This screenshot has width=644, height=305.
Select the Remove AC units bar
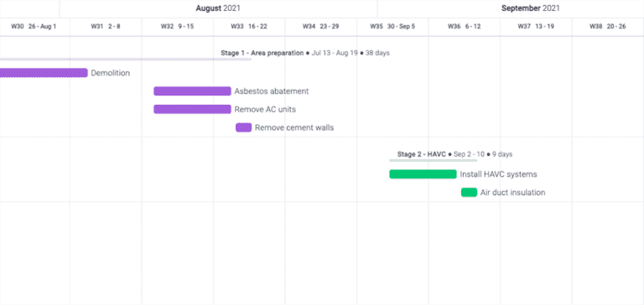(192, 109)
